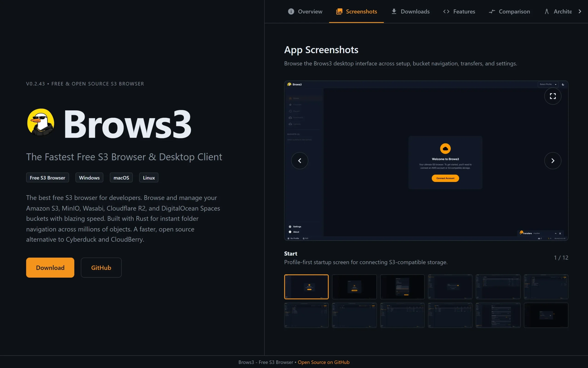Close the Transfers panel in preview
Viewport: 588px width, 368px height.
[560, 233]
